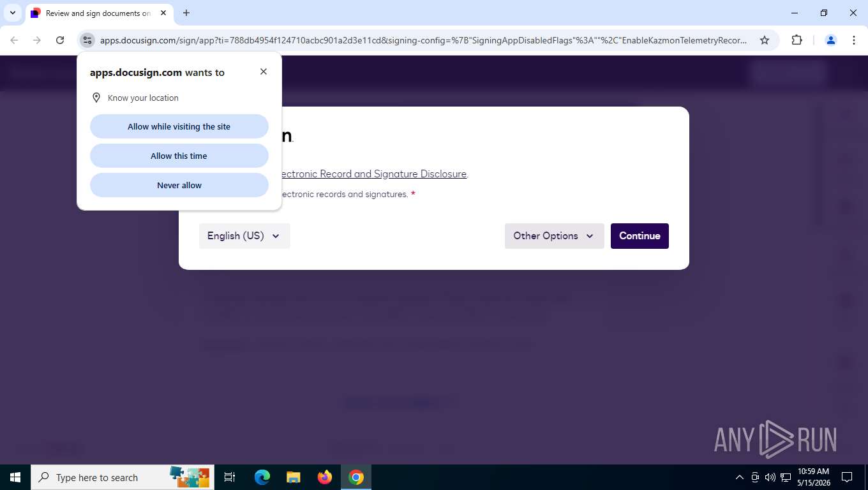Click the address bar URL
The width and height of the screenshot is (868, 490).
(x=424, y=40)
